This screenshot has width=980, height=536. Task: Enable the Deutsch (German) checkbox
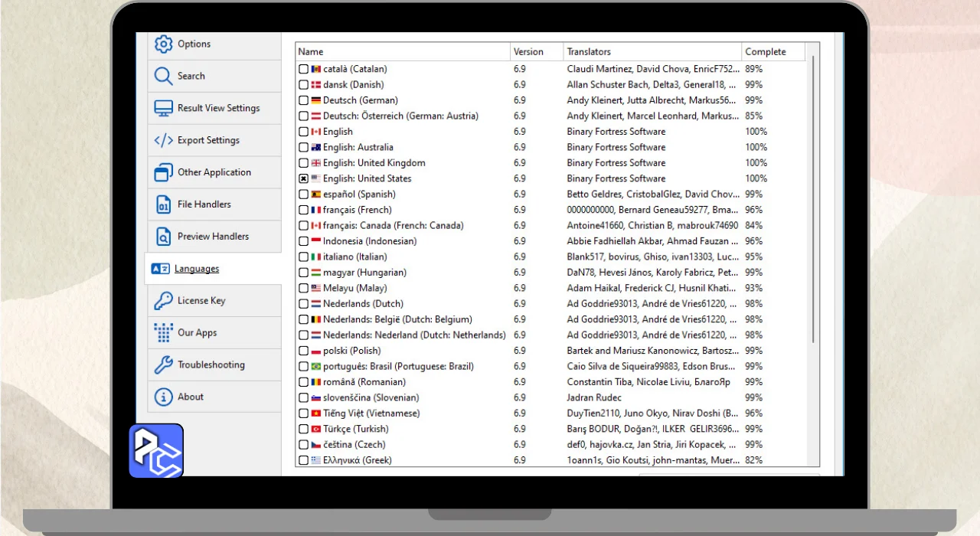click(x=304, y=100)
